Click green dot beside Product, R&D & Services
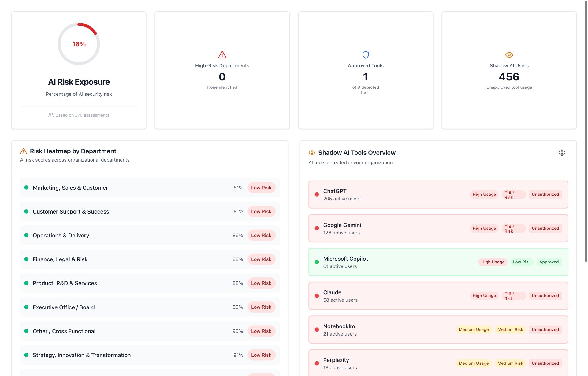The width and height of the screenshot is (588, 376). coord(26,283)
